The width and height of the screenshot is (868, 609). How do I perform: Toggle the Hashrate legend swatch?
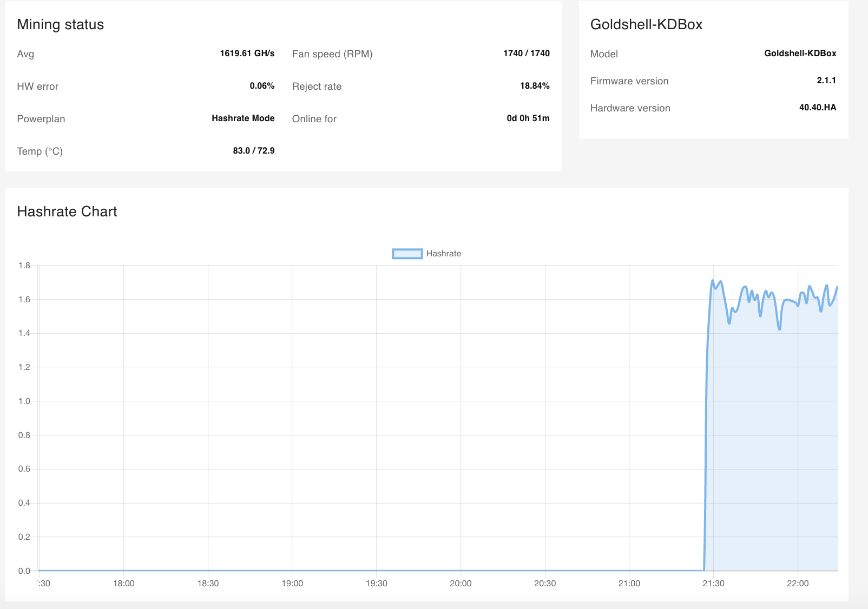pyautogui.click(x=407, y=254)
